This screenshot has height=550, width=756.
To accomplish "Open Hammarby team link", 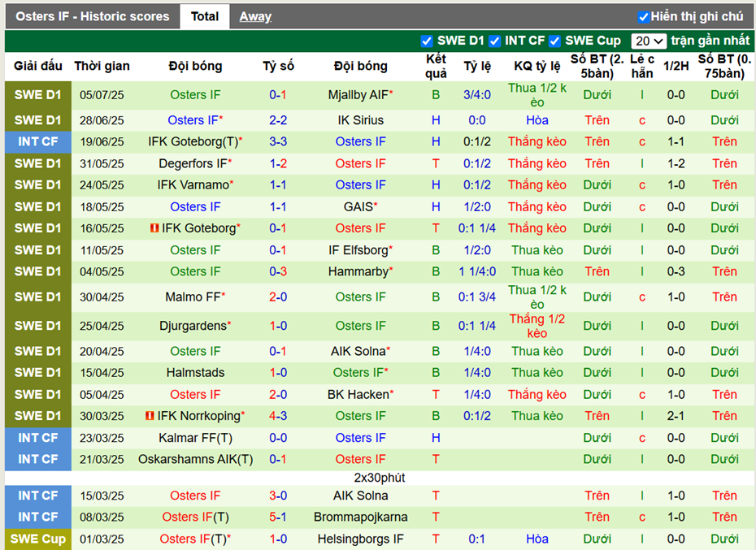I will click(360, 271).
